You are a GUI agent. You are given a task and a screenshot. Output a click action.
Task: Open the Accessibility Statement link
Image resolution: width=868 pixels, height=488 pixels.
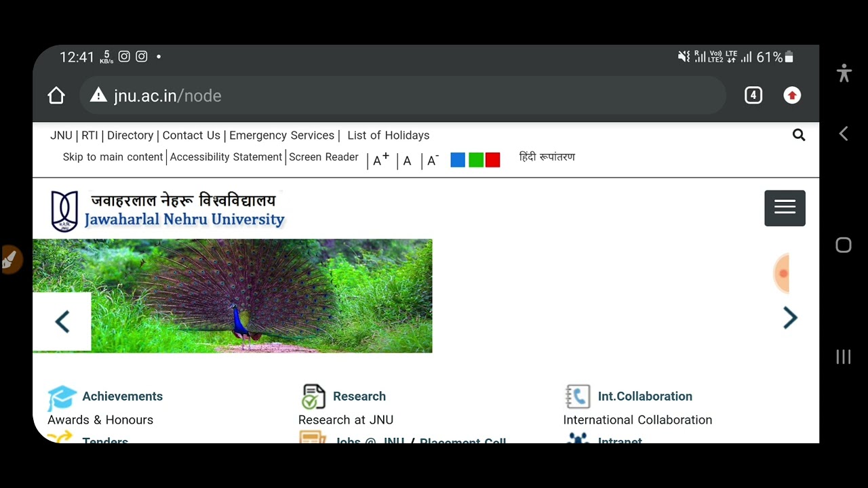tap(226, 157)
